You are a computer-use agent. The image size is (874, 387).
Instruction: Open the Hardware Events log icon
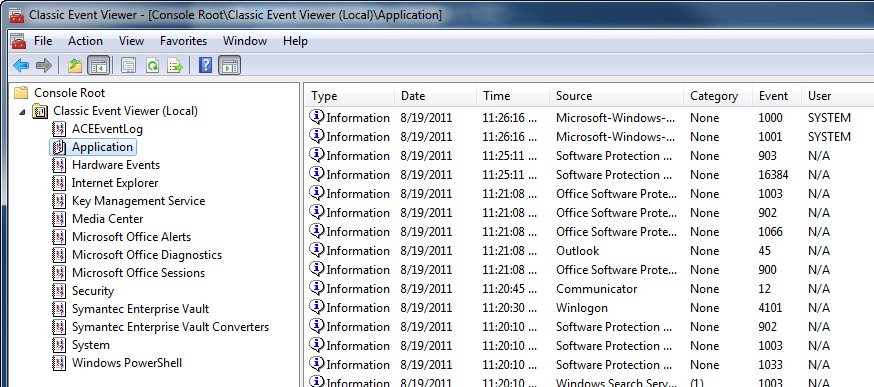tap(59, 165)
